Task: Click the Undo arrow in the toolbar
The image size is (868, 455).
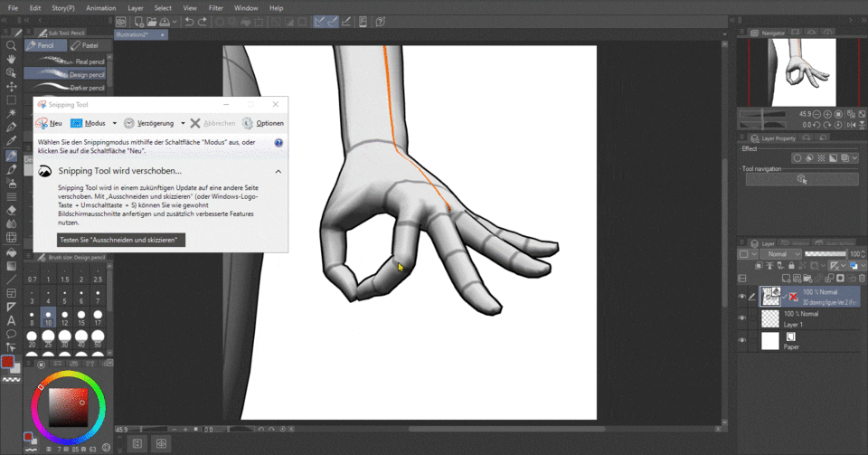Action: [x=189, y=22]
